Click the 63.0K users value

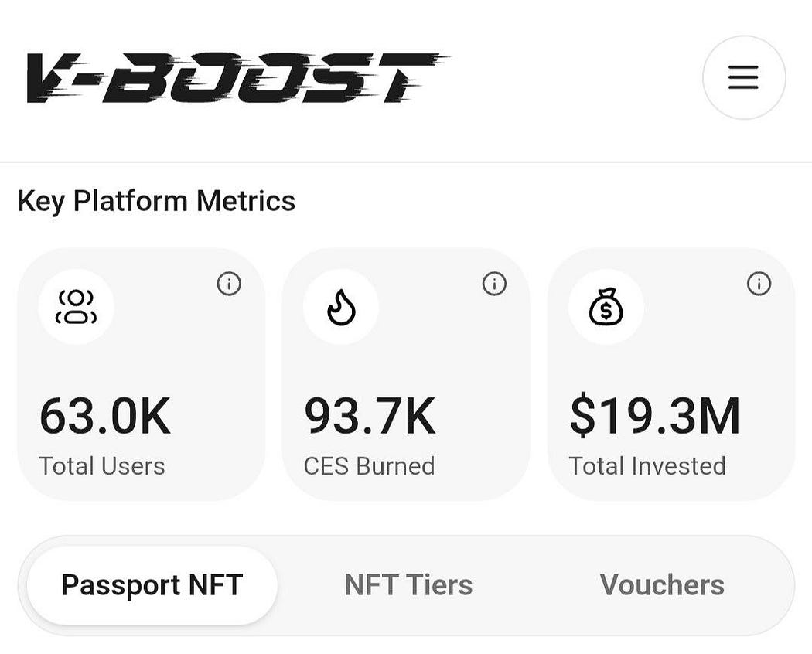click(105, 416)
